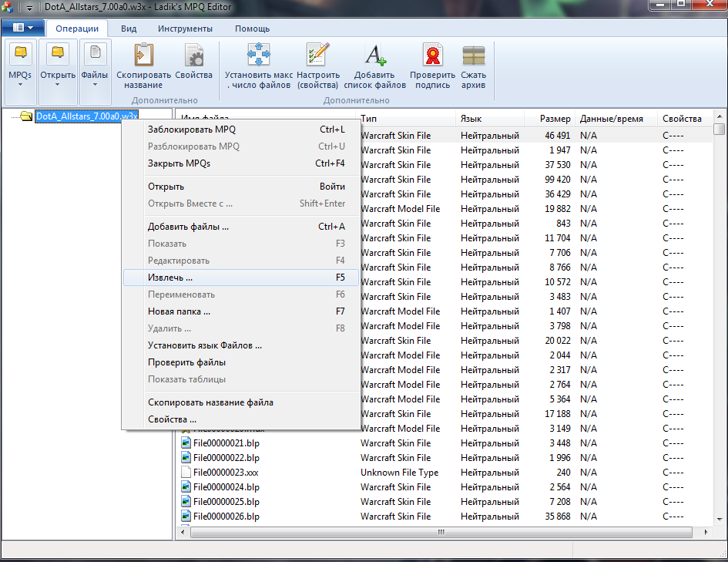728x562 pixels.
Task: Choose Свойства ... in the context menu
Action: click(241, 419)
